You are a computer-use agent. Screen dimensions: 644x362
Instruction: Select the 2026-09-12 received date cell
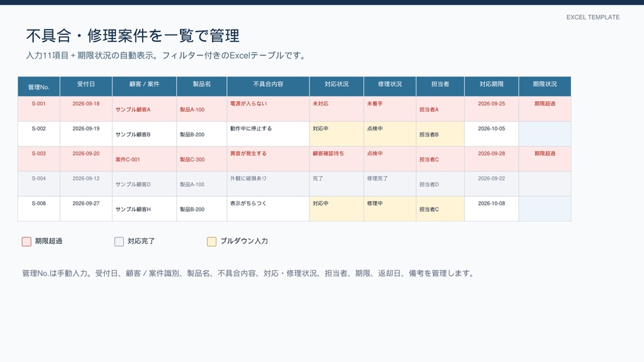click(x=86, y=184)
